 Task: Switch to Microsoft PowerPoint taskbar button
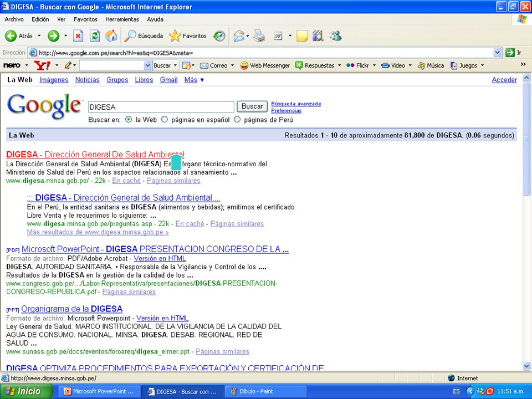point(99,391)
